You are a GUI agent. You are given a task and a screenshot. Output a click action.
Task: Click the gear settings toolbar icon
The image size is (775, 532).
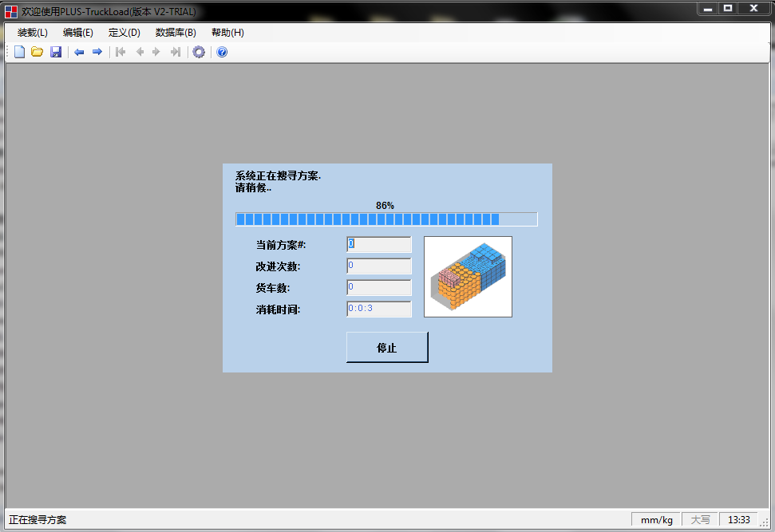199,52
